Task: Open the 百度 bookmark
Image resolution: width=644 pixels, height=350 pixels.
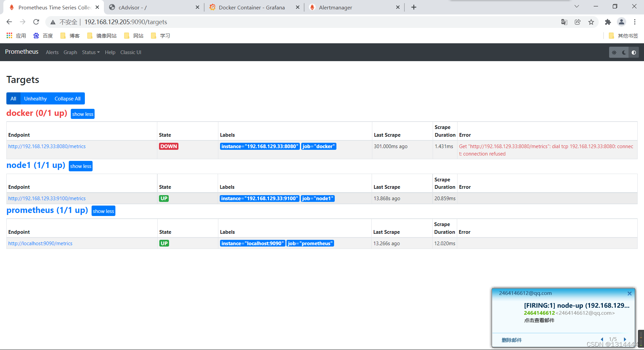Action: coord(43,36)
